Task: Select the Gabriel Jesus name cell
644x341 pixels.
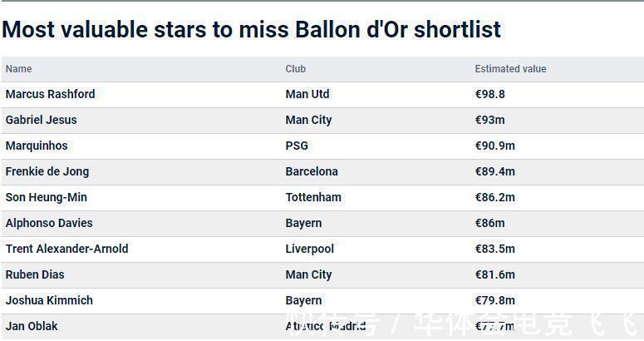Action: click(x=41, y=120)
